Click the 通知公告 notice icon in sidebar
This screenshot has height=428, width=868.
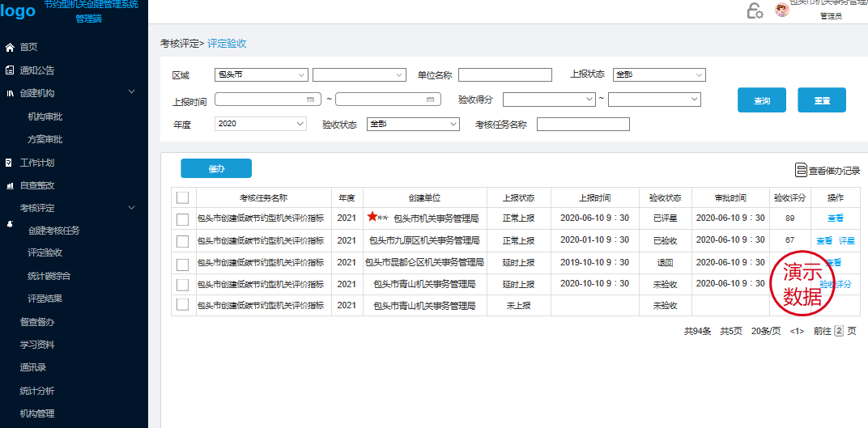pos(10,70)
